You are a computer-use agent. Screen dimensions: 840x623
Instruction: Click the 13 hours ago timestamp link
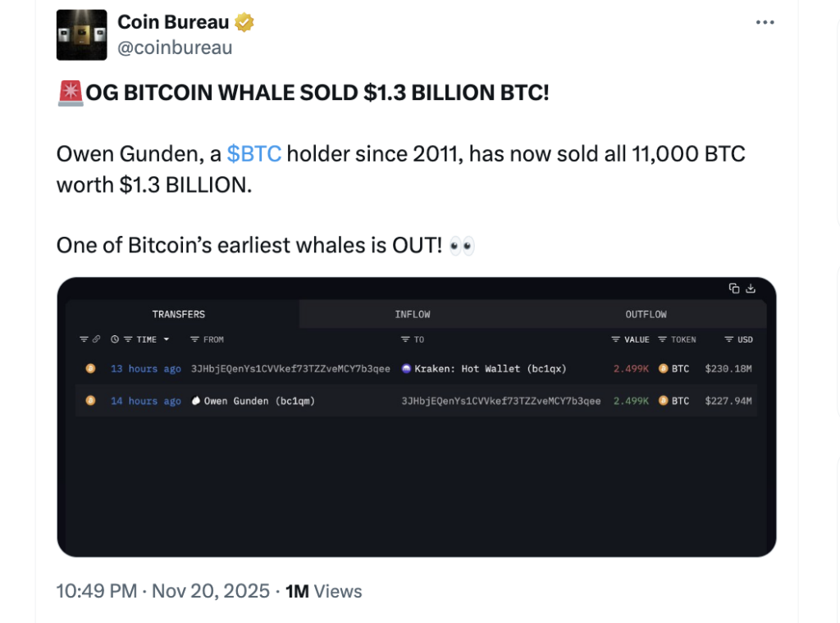pos(145,369)
